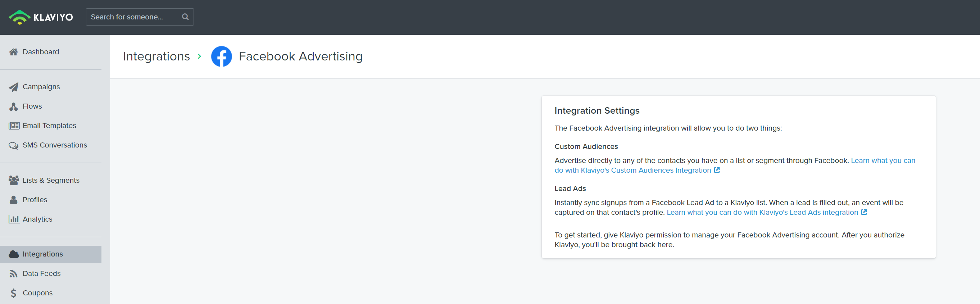Click the Integrations cloud icon
This screenshot has width=980, height=304.
(14, 254)
